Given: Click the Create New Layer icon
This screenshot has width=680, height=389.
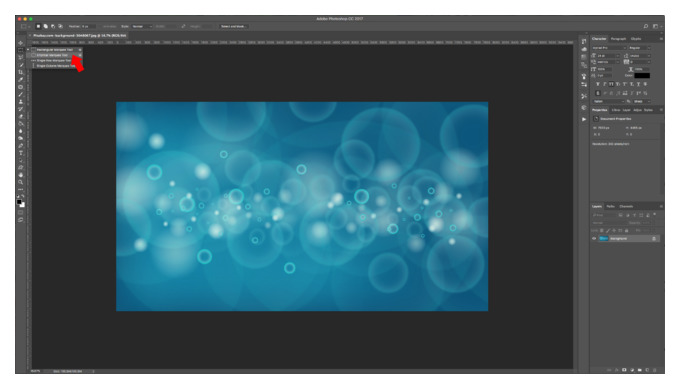Looking at the screenshot, I should pos(647,370).
